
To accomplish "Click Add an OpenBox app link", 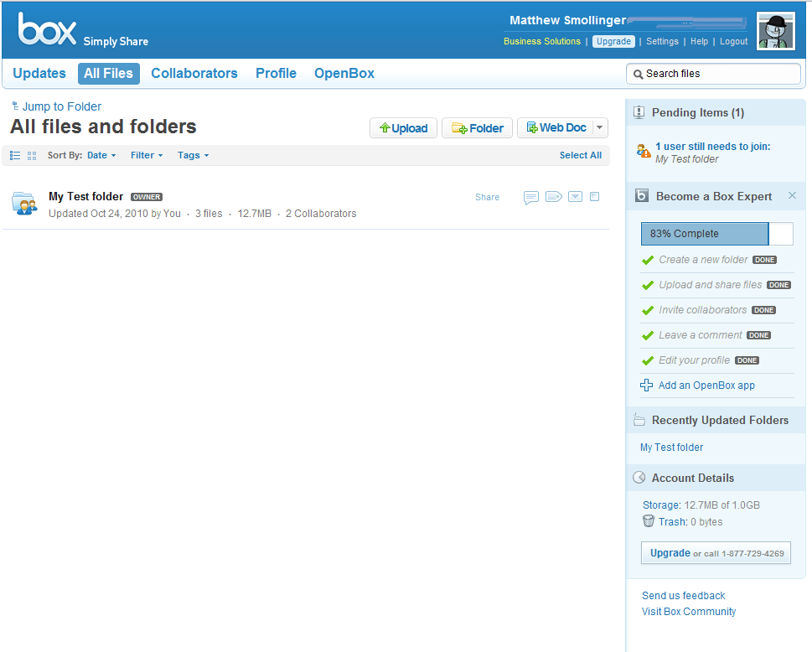I will point(706,386).
